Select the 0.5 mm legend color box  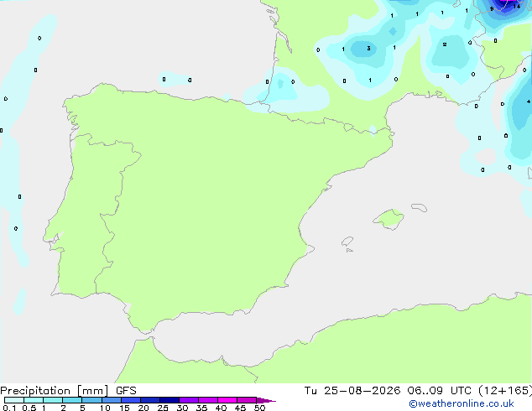click(x=34, y=400)
